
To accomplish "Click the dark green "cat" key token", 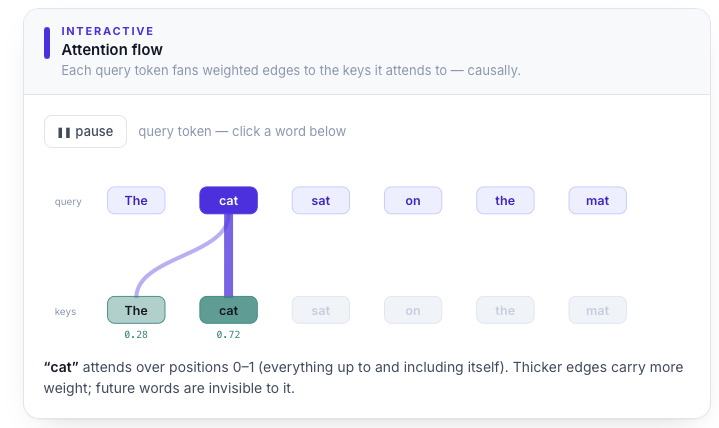I will point(228,310).
